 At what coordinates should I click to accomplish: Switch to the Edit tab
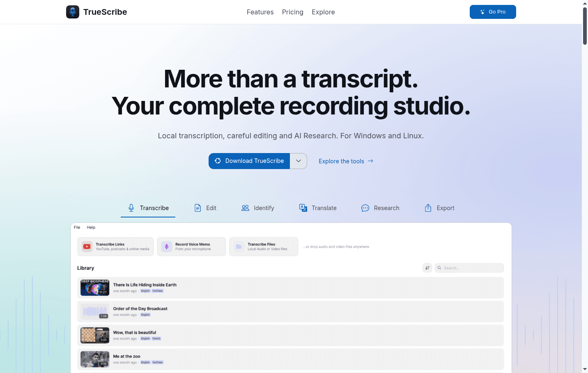coord(205,208)
